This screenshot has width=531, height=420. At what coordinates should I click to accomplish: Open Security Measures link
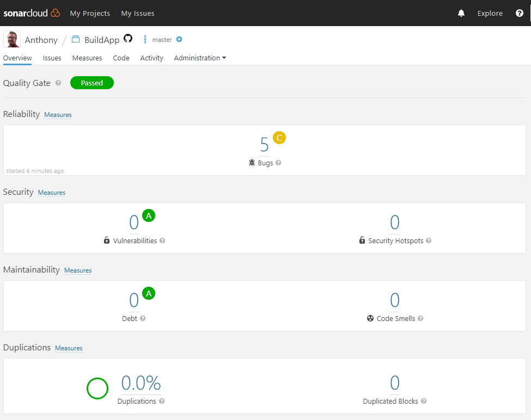(x=52, y=193)
